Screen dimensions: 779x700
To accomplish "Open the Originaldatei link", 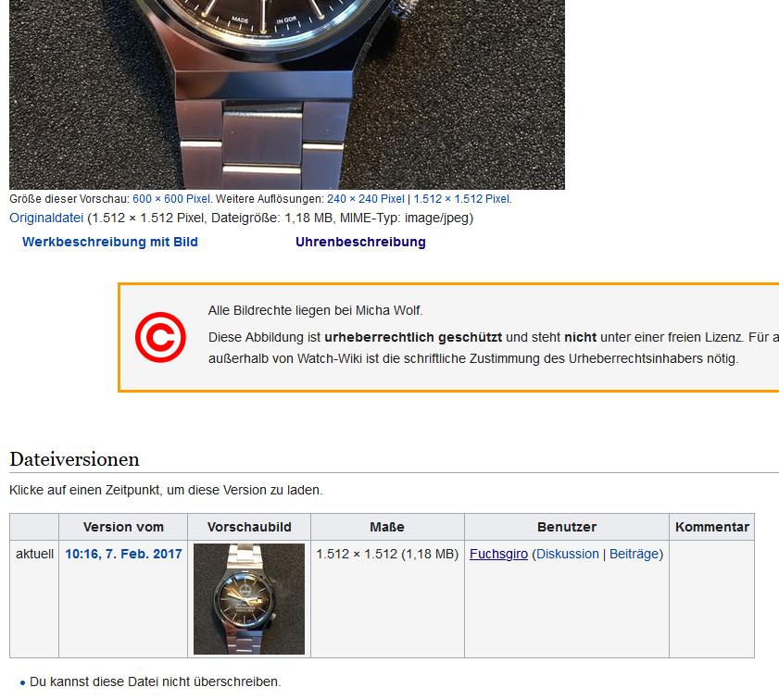I will click(x=46, y=218).
